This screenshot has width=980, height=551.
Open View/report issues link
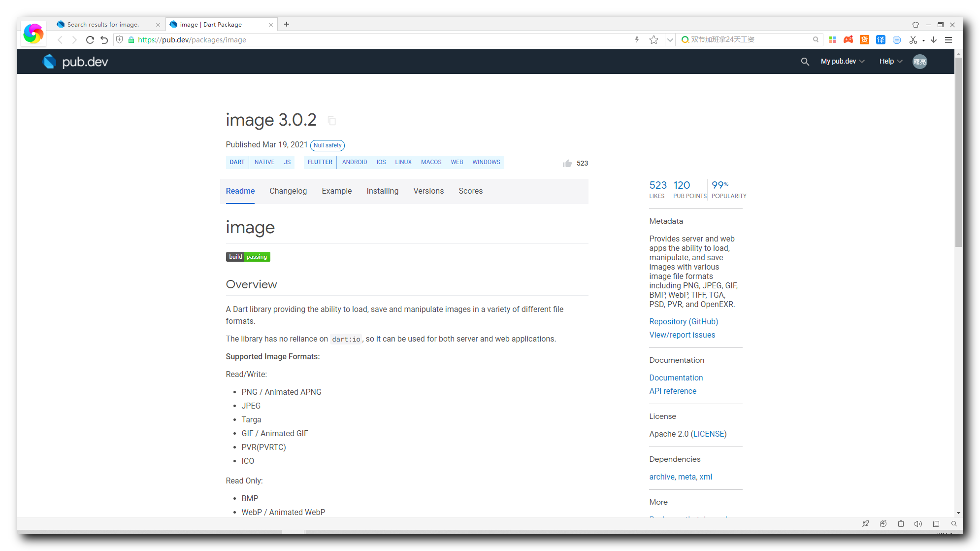tap(682, 335)
